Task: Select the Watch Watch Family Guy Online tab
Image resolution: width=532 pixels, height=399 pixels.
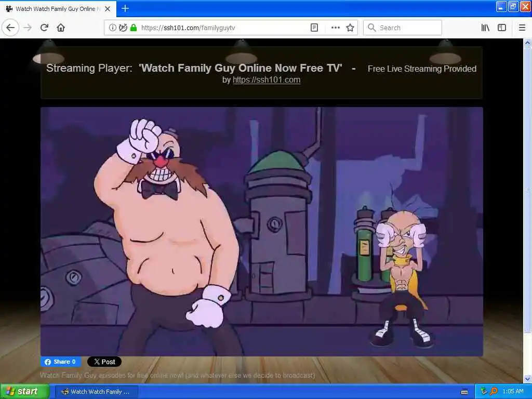Action: click(x=58, y=9)
